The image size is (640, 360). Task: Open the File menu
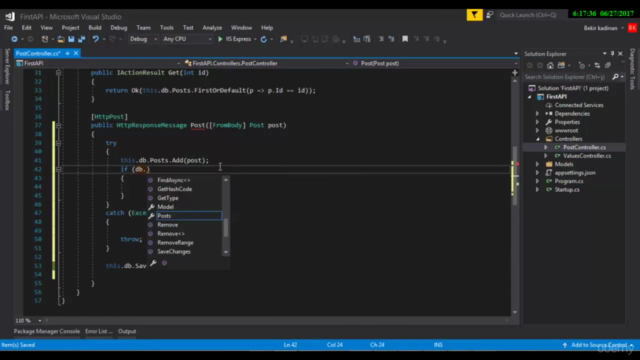click(8, 28)
